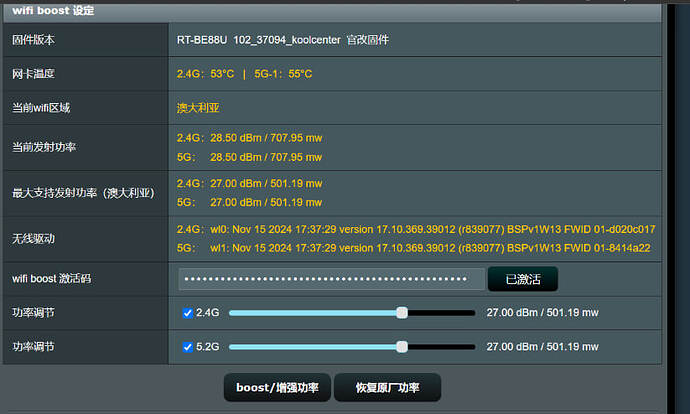Image resolution: width=690 pixels, height=414 pixels.
Task: Click the 5.2G power slider handle
Action: click(x=402, y=347)
